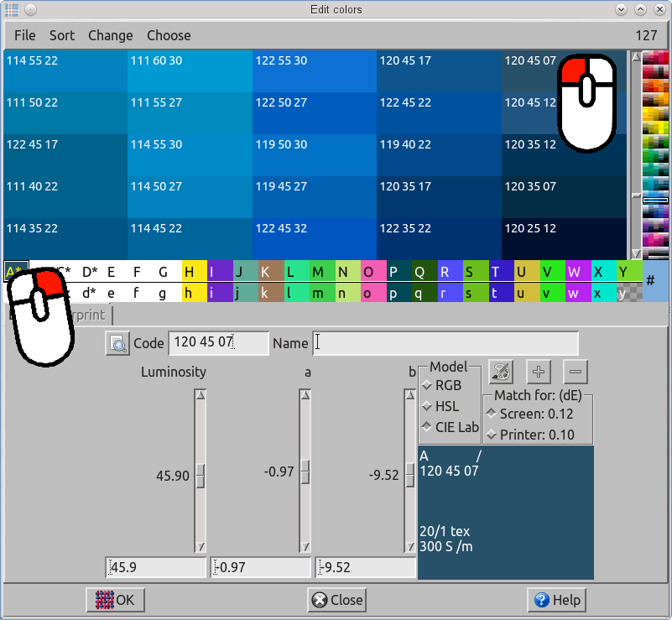Viewport: 672px width, 620px height.
Task: Open the Change menu
Action: click(111, 35)
